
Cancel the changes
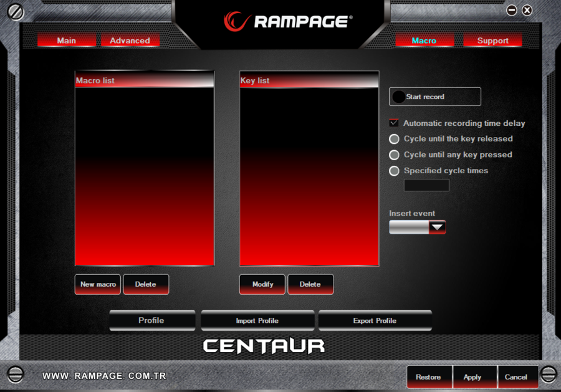(517, 377)
